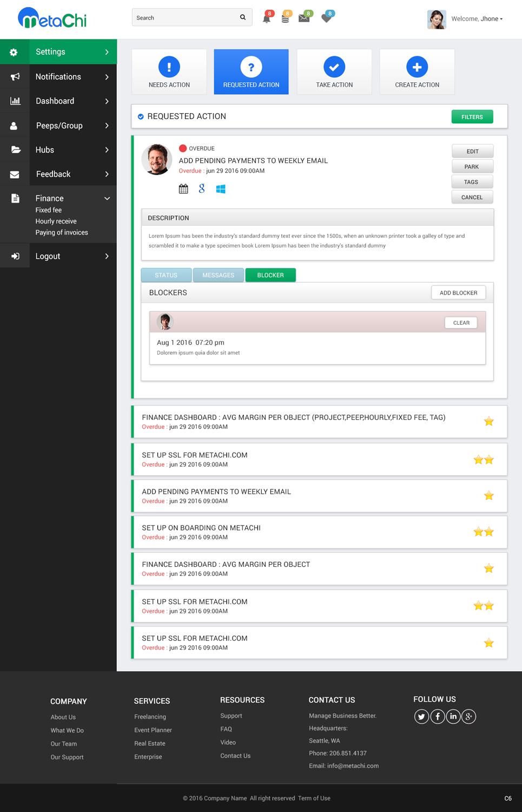Screen dimensions: 522x812
Task: Click the Google icon under the task
Action: 202,188
